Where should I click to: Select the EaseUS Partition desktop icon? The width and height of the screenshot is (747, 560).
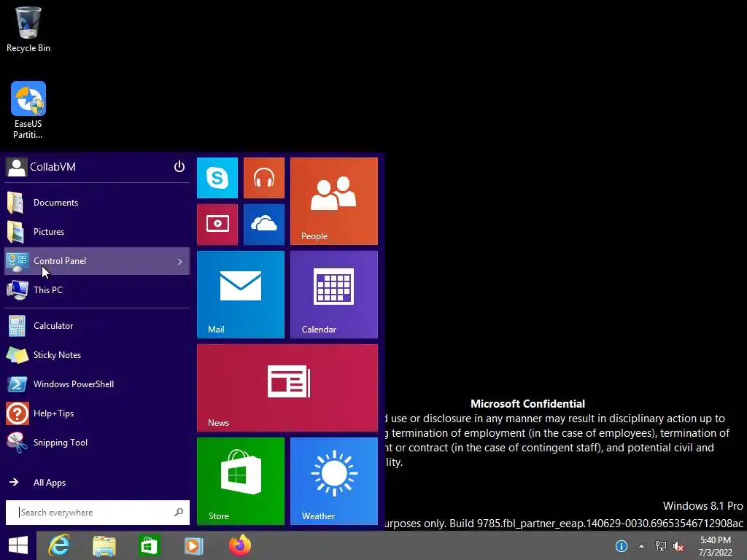pos(28,110)
